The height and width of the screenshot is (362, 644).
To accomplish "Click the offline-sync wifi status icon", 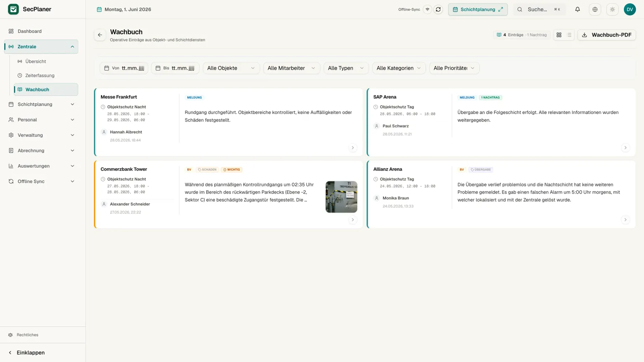I will click(x=427, y=9).
